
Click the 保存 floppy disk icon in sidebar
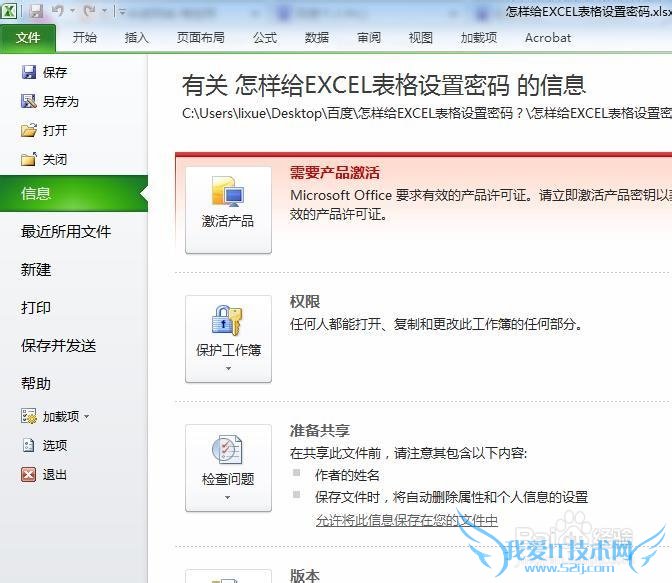click(x=29, y=72)
